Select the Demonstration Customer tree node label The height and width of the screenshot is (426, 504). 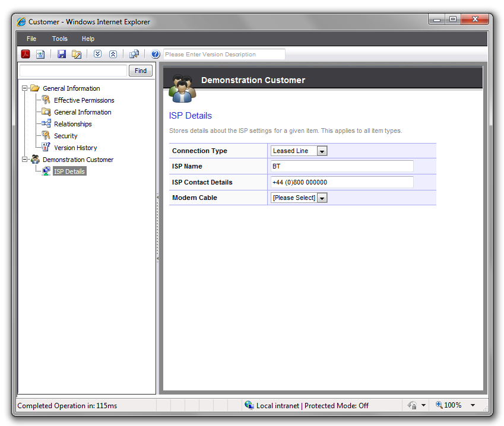click(x=78, y=160)
